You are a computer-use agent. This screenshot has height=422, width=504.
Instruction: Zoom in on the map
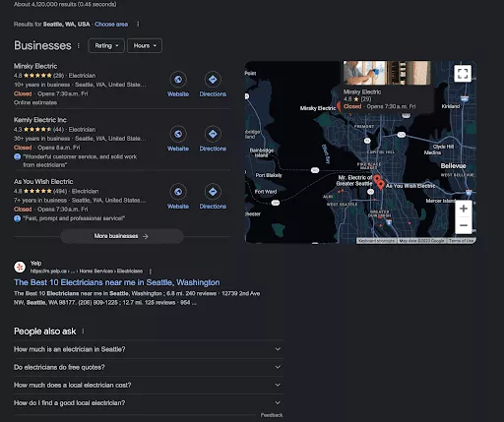(x=464, y=209)
